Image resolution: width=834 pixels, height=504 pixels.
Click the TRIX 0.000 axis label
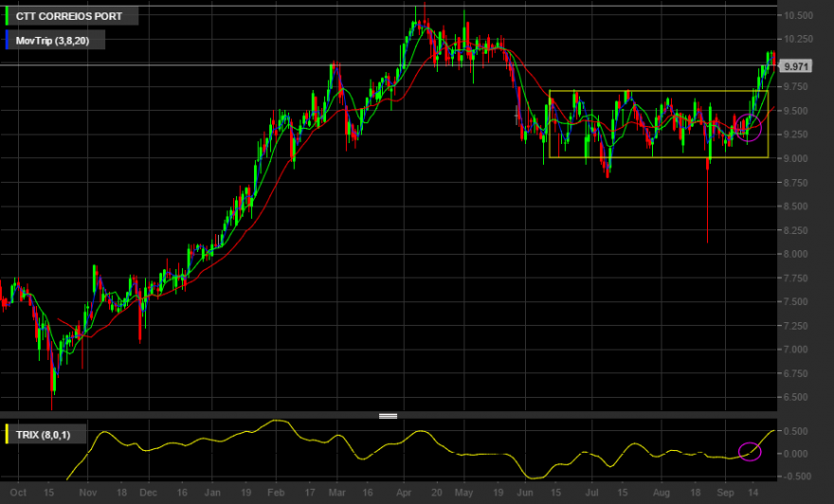[x=796, y=454]
